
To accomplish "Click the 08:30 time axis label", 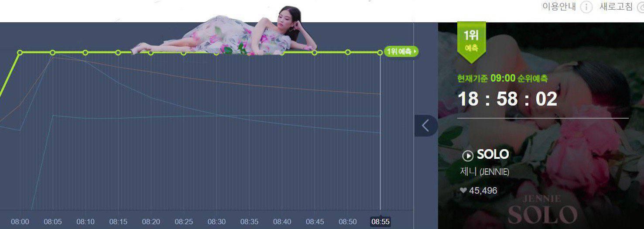I will pos(216,222).
